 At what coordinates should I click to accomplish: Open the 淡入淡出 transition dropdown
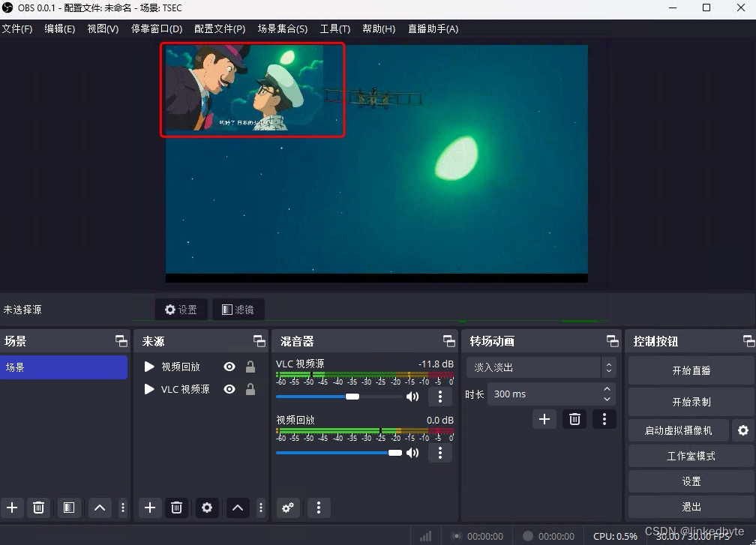(x=541, y=367)
